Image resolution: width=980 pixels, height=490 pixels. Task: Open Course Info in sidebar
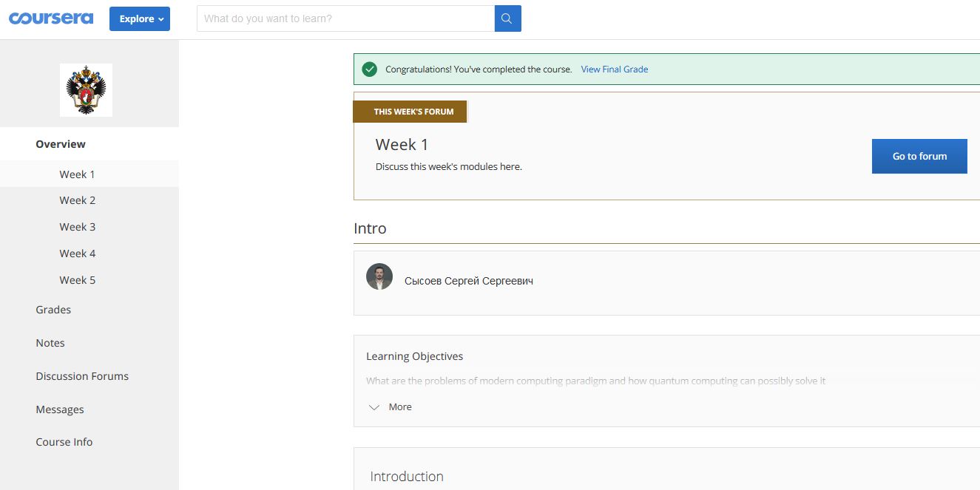pos(64,442)
